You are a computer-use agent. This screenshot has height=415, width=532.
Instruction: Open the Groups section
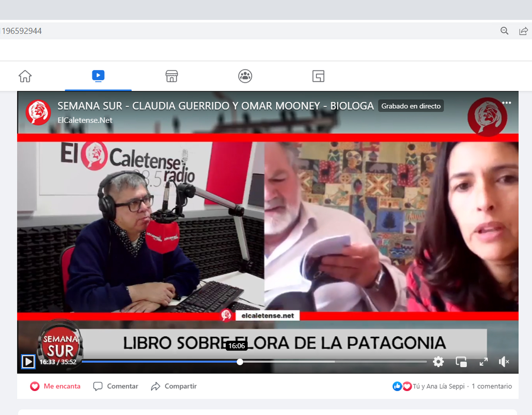[245, 76]
